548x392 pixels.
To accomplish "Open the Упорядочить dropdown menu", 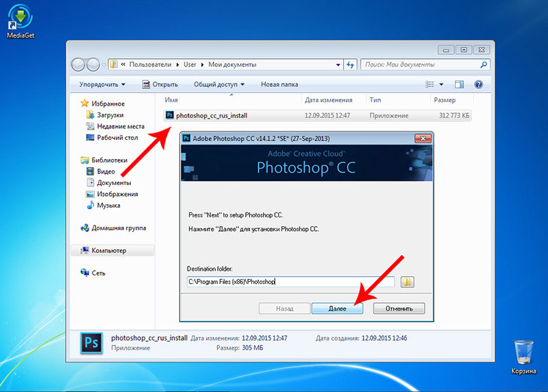I will pyautogui.click(x=102, y=84).
